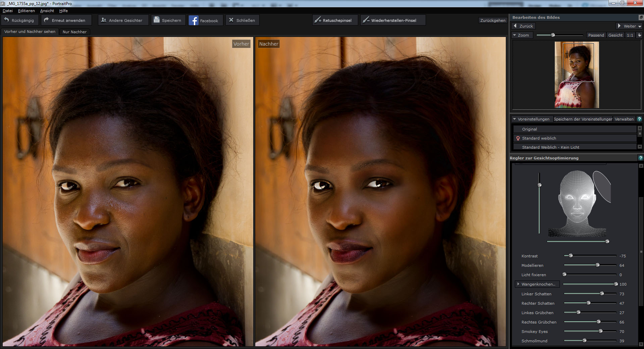Select the Wiederherstellen-Pinsel restore brush

pyautogui.click(x=393, y=20)
